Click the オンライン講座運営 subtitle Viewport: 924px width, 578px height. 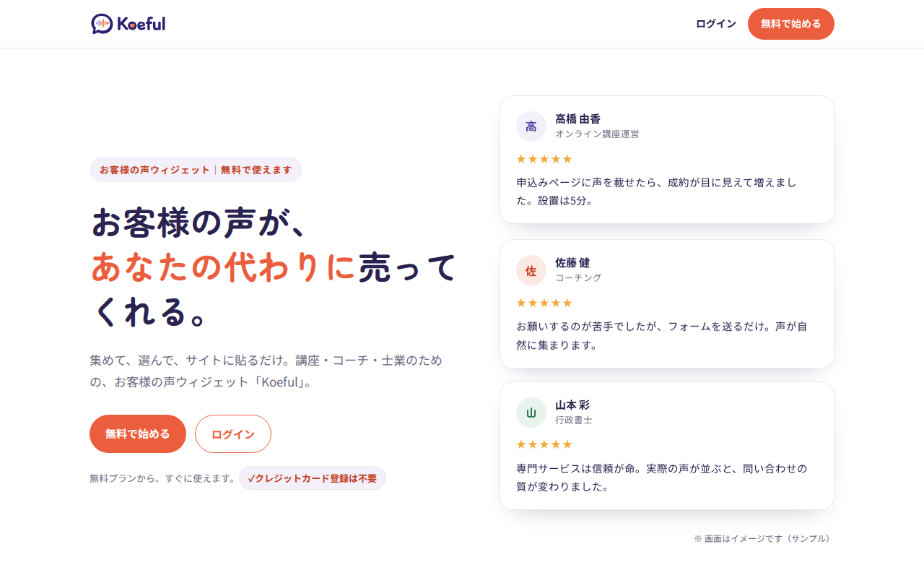click(x=597, y=134)
